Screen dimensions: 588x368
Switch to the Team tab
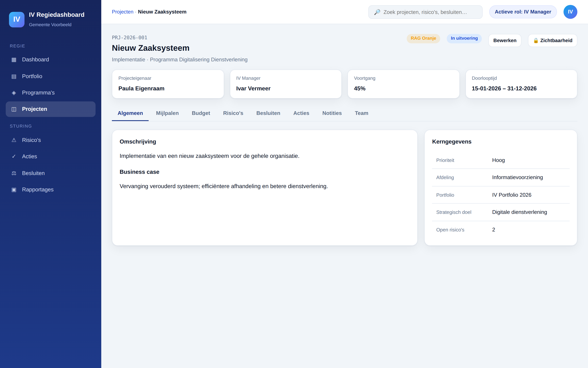point(361,113)
